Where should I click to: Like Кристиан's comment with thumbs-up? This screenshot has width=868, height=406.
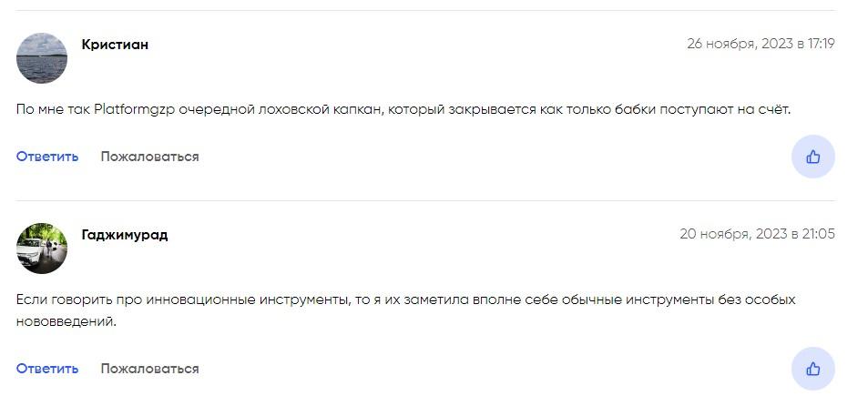(812, 157)
